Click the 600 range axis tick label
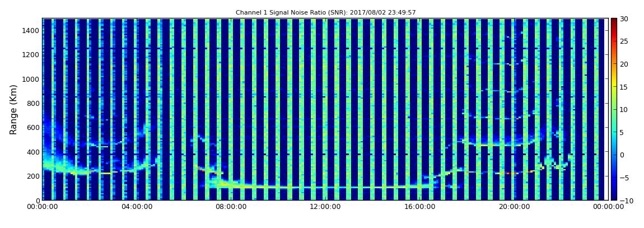Screen dimensions: 644x228 [x=33, y=127]
